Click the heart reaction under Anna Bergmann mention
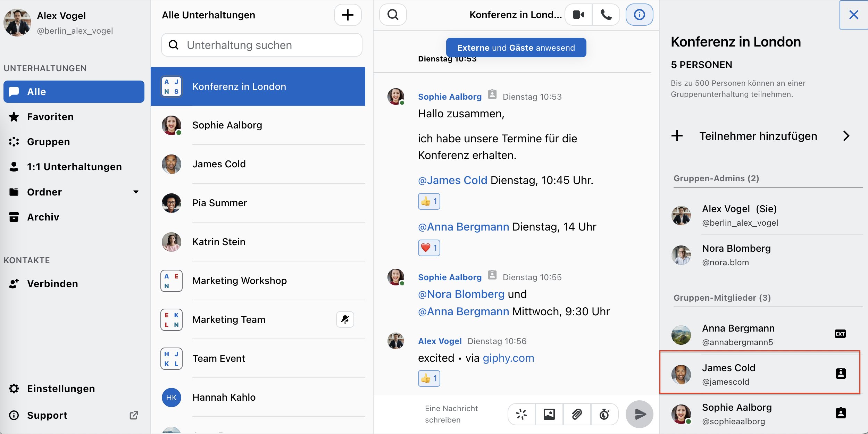This screenshot has width=868, height=434. (429, 248)
